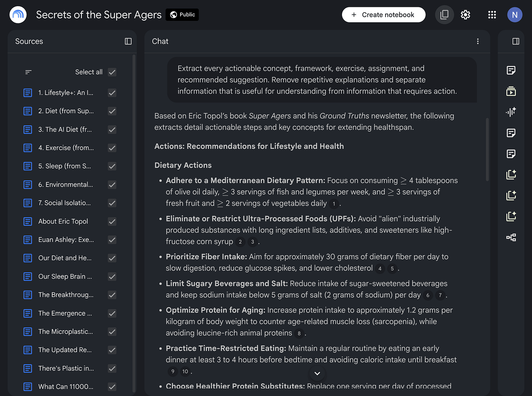
Task: Click the copy notebook icon
Action: (x=444, y=15)
